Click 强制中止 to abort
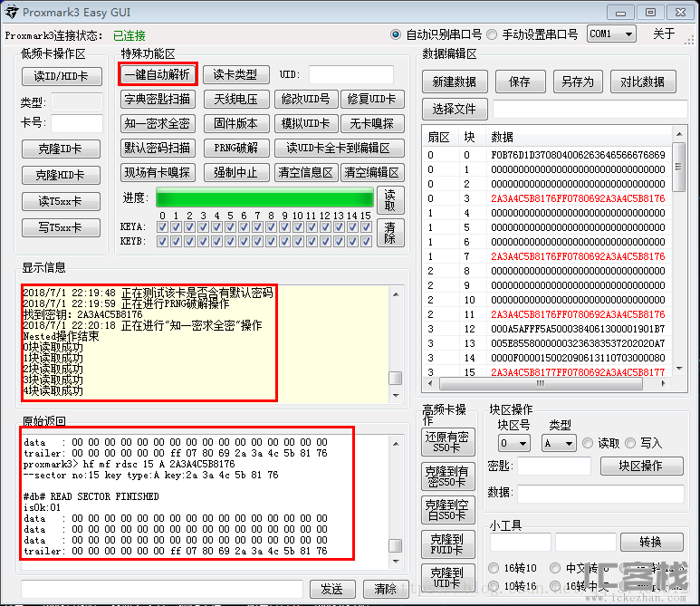Image resolution: width=700 pixels, height=606 pixels. point(236,172)
